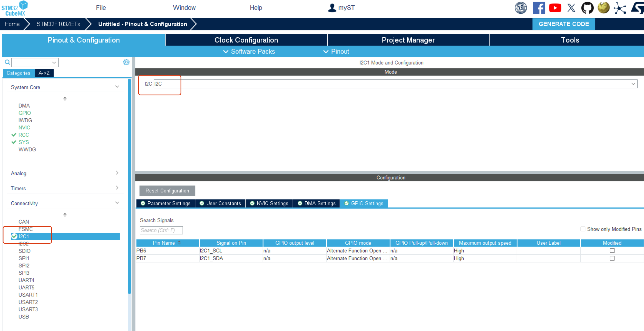Check the Modified box for PB6
The image size is (644, 331).
pyautogui.click(x=612, y=251)
